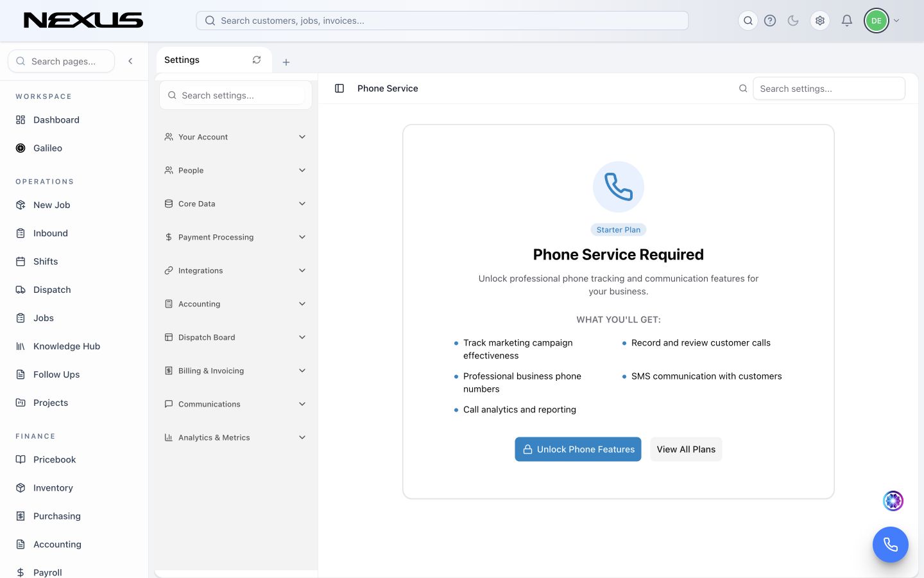Toggle the settings panel sidebar icon
This screenshot has width=924, height=578.
pos(339,89)
